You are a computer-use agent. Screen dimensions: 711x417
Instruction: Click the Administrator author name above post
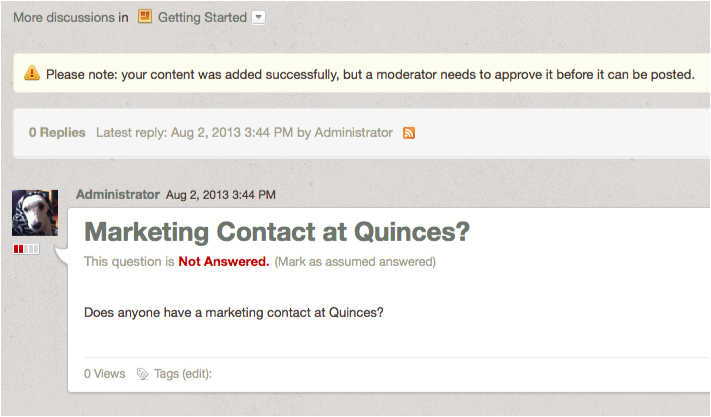tap(117, 194)
